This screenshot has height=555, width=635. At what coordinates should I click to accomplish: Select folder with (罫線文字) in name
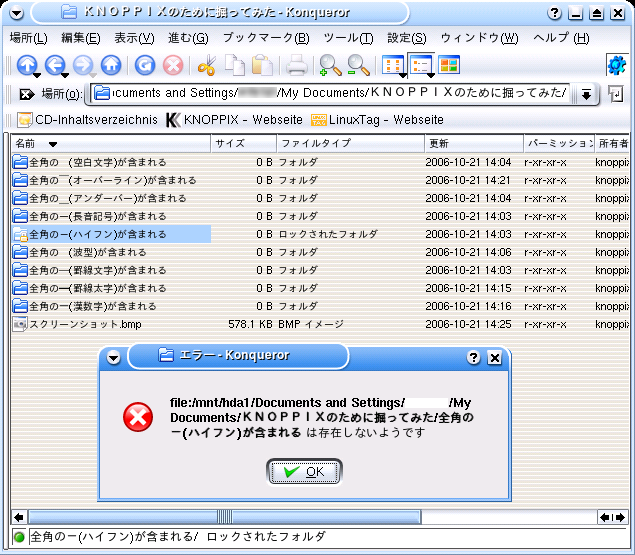(x=89, y=270)
